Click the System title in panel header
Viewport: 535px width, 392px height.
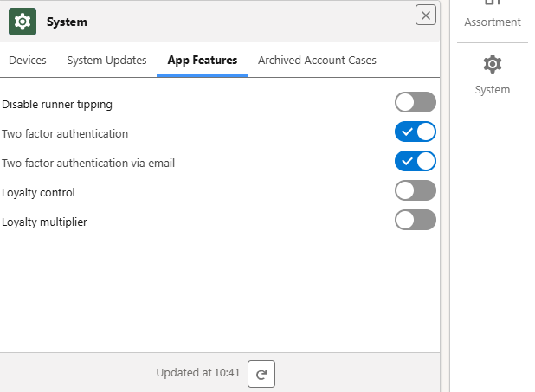tap(67, 22)
